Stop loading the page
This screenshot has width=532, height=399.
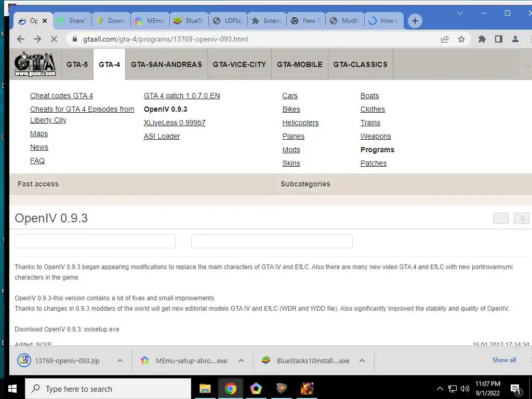54,39
